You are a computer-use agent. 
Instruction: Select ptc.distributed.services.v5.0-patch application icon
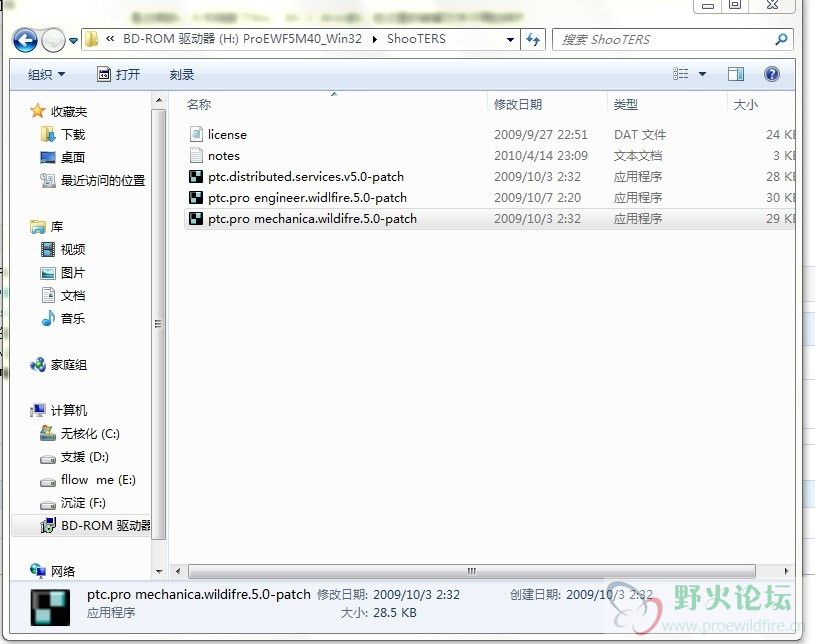coord(195,177)
